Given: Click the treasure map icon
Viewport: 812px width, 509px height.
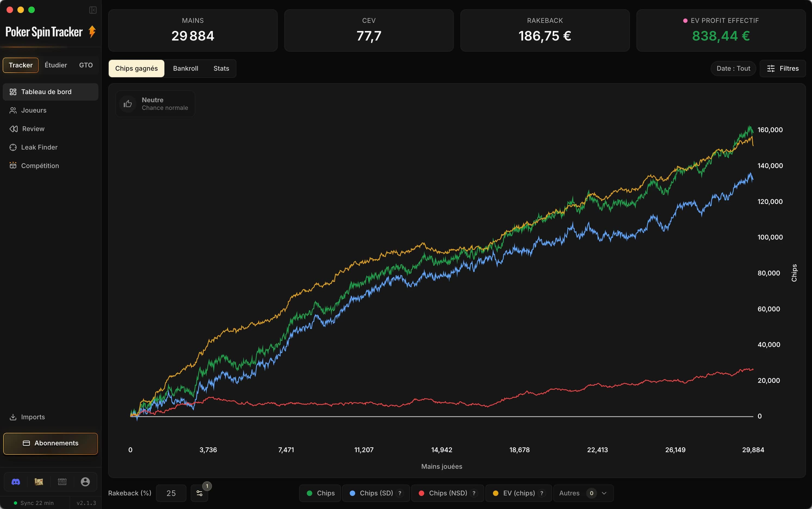Looking at the screenshot, I should tap(39, 482).
